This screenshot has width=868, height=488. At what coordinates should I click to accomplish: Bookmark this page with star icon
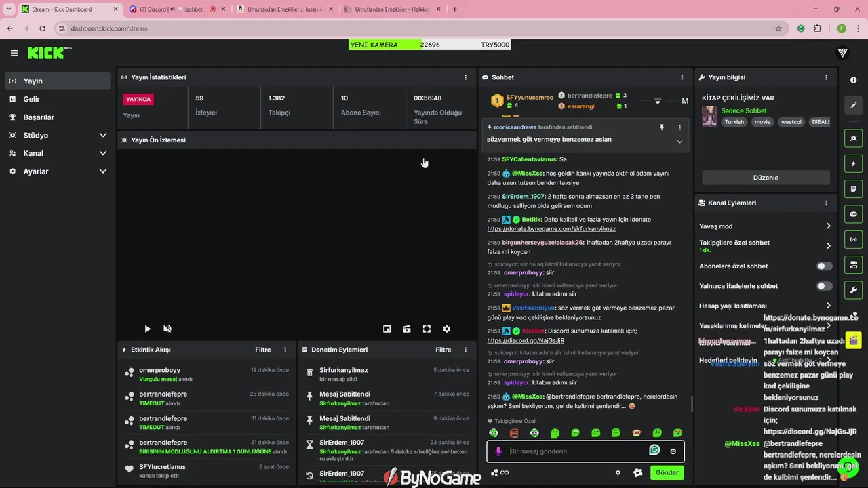point(778,28)
